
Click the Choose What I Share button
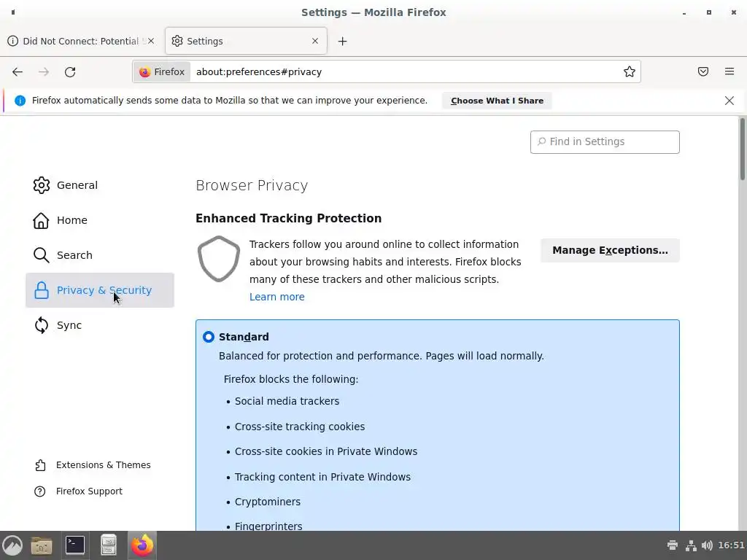497,101
